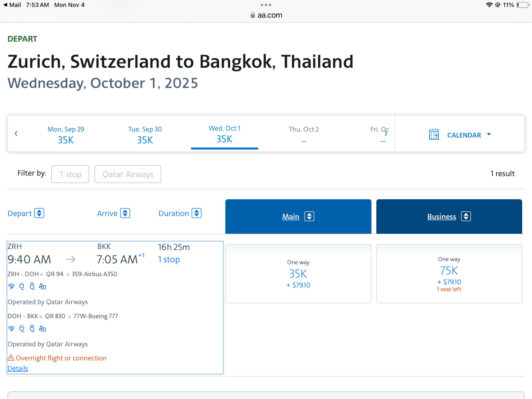Toggle the Qatar Airways filter
Viewport: 532px width, 399px height.
point(128,174)
